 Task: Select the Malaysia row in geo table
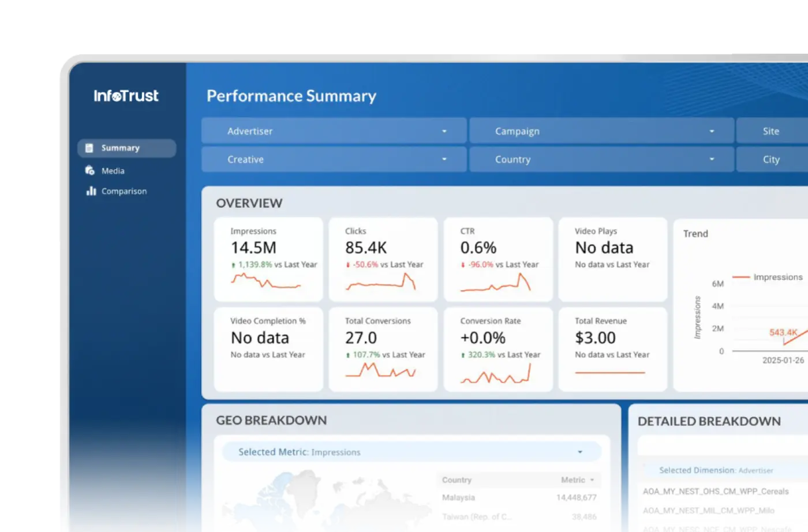pyautogui.click(x=519, y=497)
